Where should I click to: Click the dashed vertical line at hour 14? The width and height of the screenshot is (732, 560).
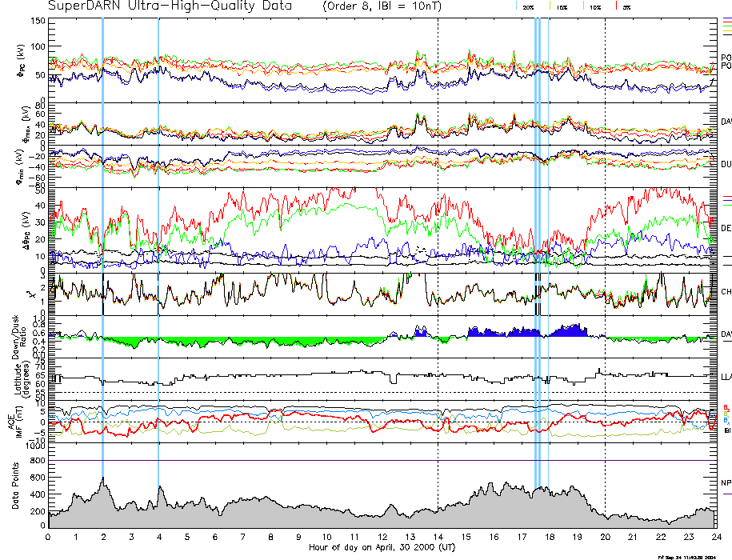[x=438, y=240]
